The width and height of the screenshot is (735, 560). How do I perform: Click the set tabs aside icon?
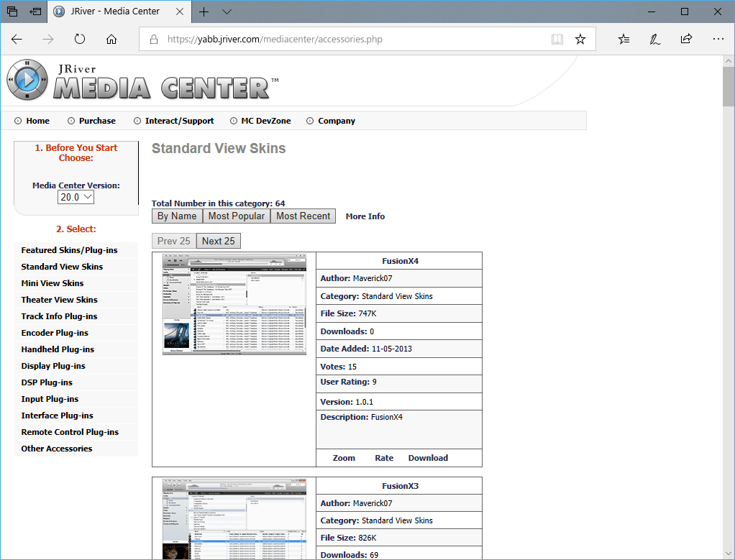coord(35,12)
